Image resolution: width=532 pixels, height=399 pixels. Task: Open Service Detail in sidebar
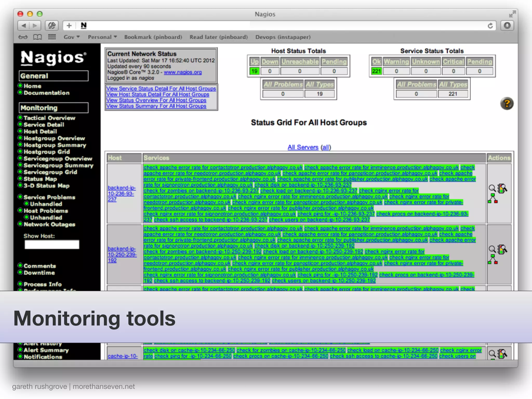pos(44,125)
